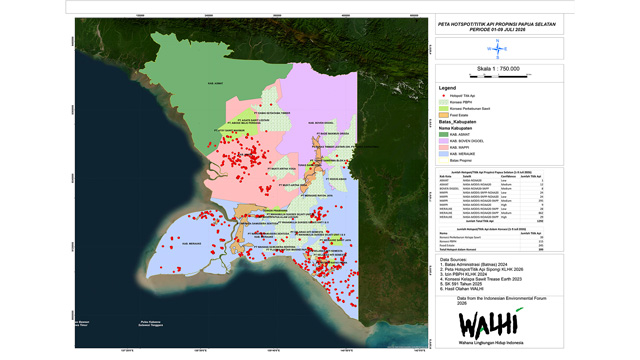Click the Data Sources heading
The image size is (640, 360).
click(x=453, y=260)
